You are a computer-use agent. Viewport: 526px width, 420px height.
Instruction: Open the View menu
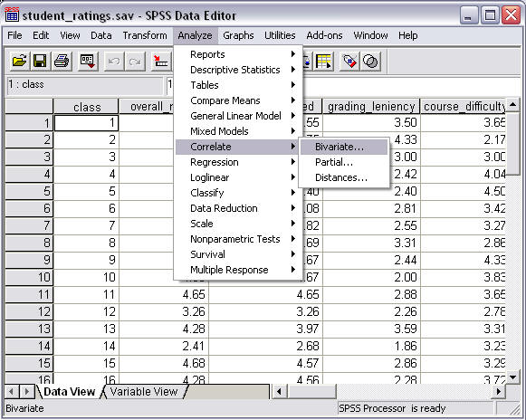(x=70, y=35)
